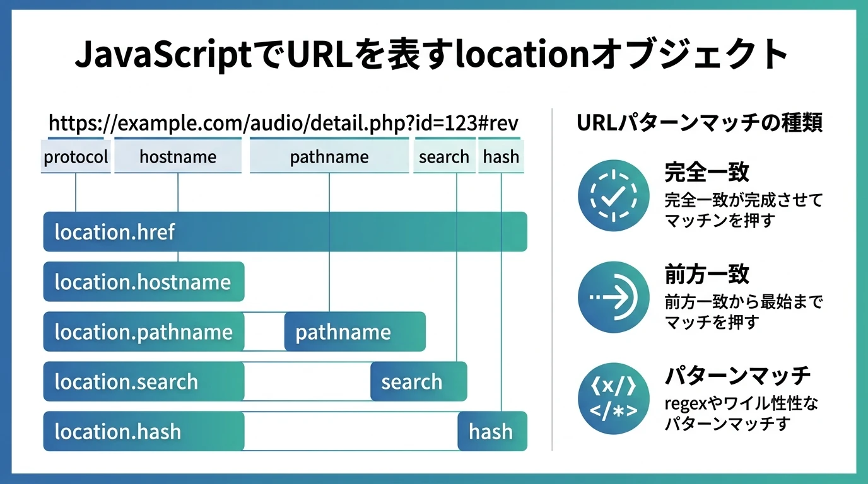Expand the location.href bar
868x484 pixels.
(284, 232)
